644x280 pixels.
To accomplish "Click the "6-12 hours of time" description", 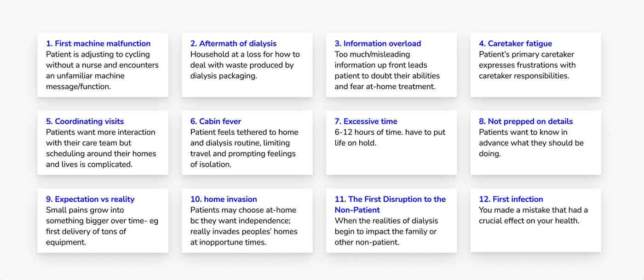I will 390,137.
